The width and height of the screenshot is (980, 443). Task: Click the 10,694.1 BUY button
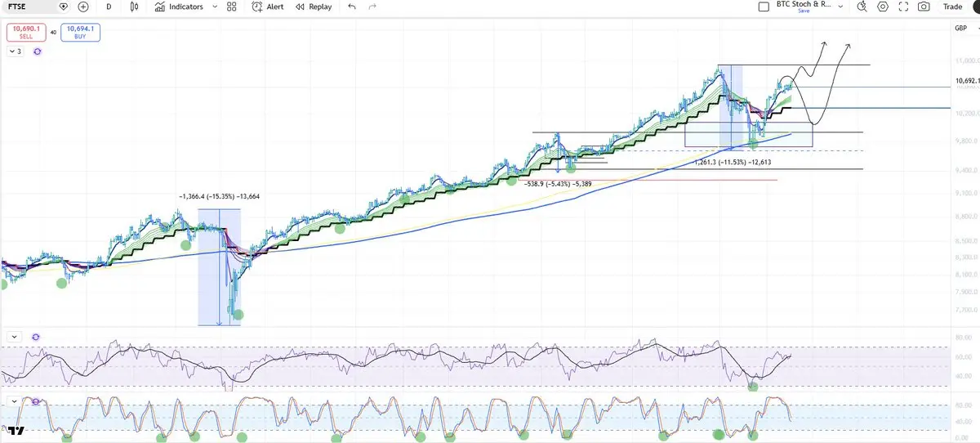tap(80, 33)
